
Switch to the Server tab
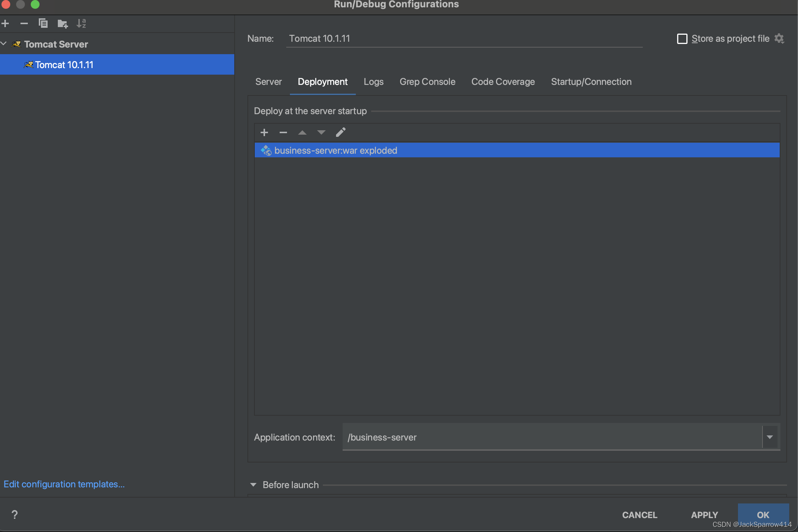(x=269, y=82)
